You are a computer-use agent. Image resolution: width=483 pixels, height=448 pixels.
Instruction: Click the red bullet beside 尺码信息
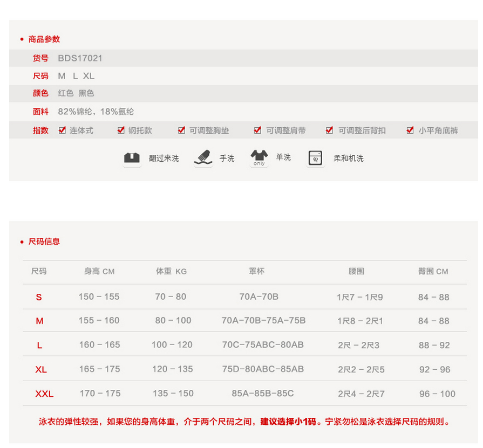[x=22, y=242]
